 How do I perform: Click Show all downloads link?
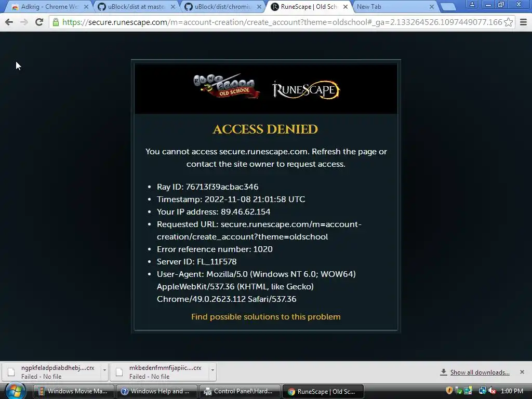[x=480, y=372]
